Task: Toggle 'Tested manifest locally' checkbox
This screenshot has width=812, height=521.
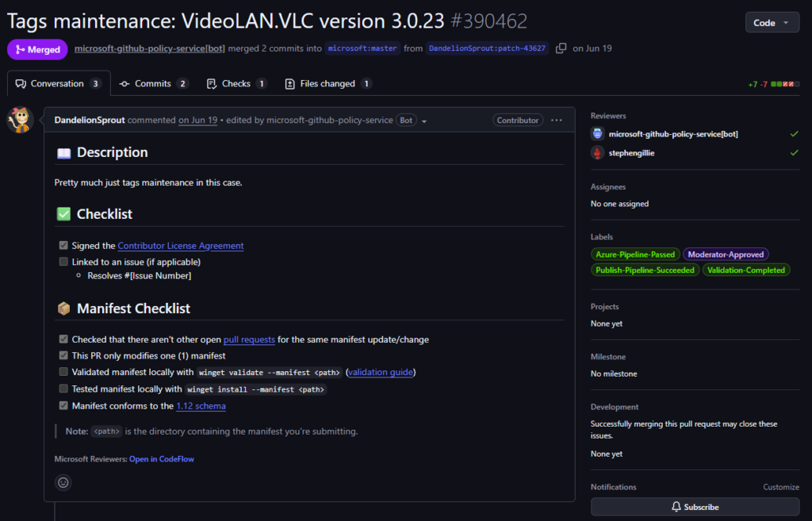Action: (x=63, y=389)
